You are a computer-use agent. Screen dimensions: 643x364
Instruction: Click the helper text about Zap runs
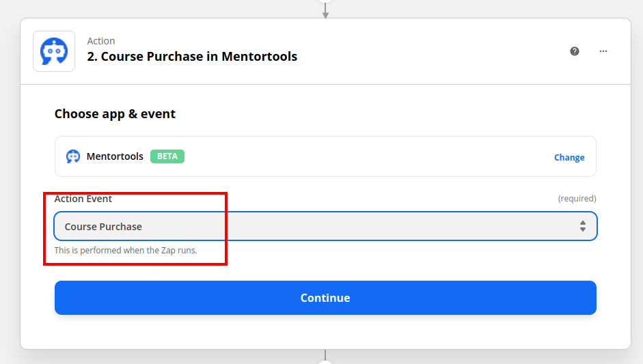126,251
